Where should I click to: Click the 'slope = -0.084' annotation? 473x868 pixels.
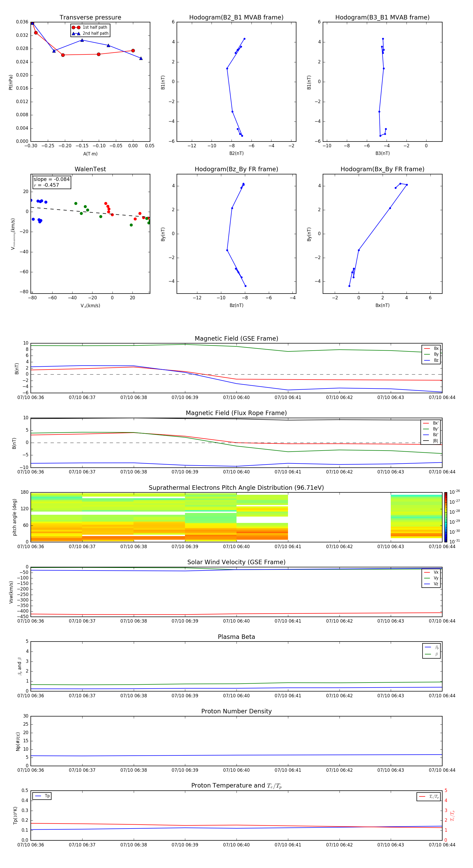click(x=52, y=179)
